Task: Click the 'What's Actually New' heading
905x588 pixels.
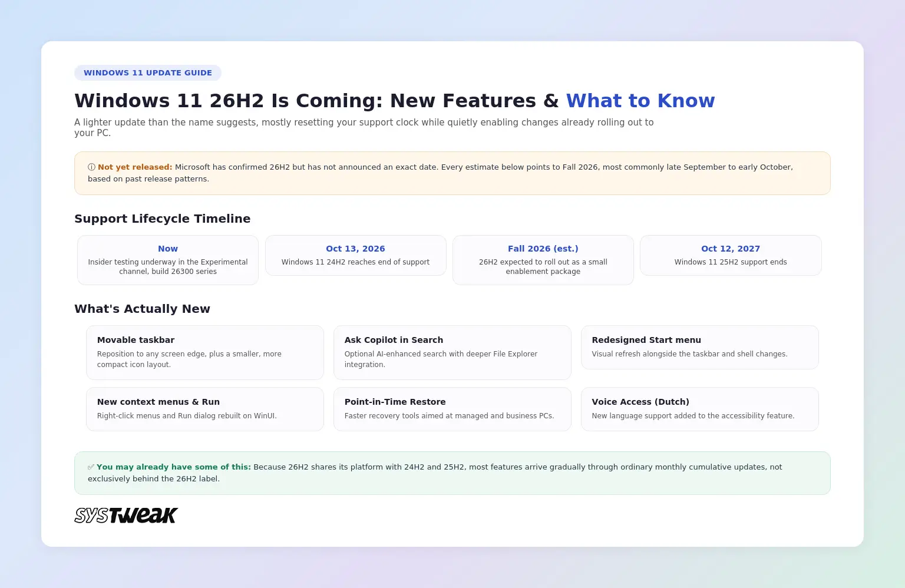Action: click(142, 309)
